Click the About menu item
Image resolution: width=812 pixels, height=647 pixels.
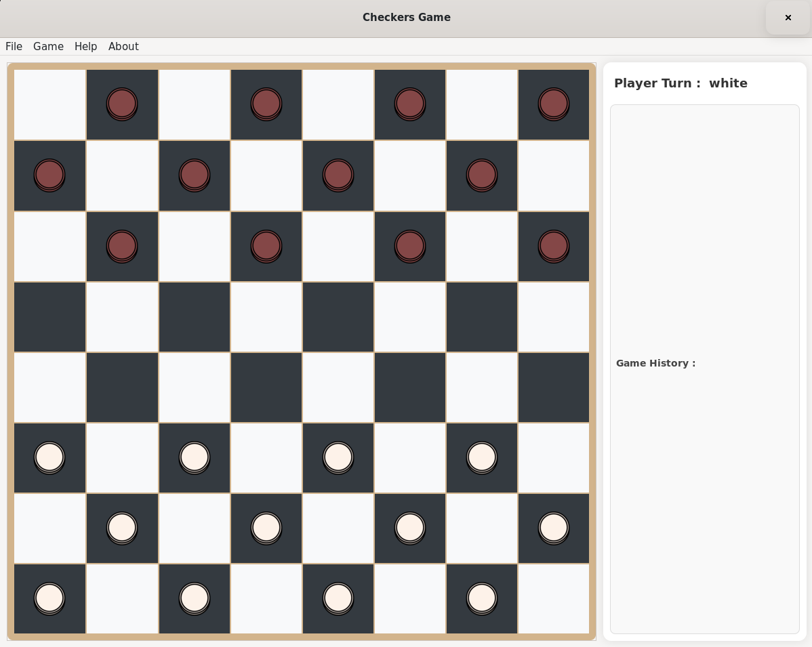(123, 46)
